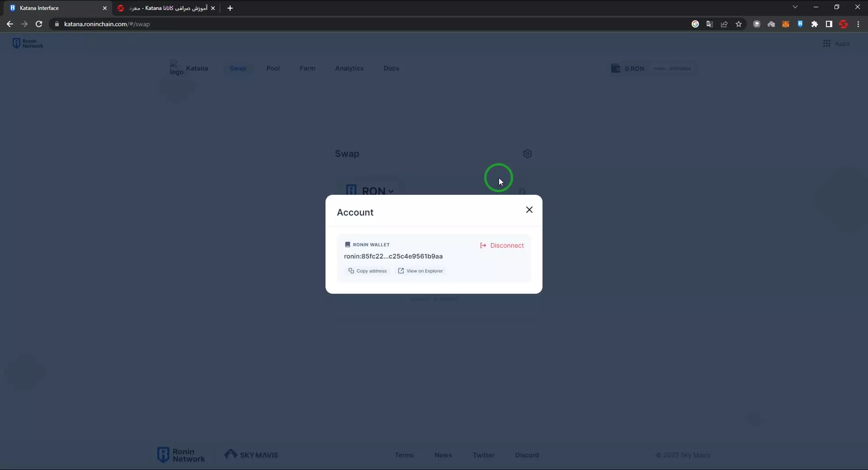The height and width of the screenshot is (470, 868).
Task: Click the cloud-shaped extension icon
Action: click(771, 24)
